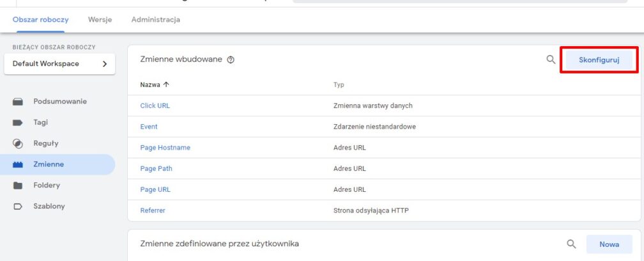Click 'Zmienne zdefiniowane przez użytkownika' heading
This screenshot has height=261, width=644.
pos(219,244)
